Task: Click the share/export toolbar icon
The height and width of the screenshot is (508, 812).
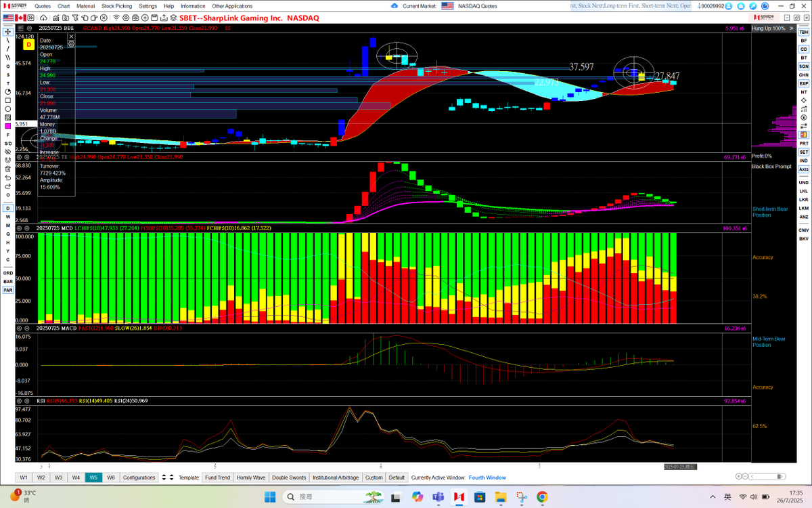Action: click(164, 18)
